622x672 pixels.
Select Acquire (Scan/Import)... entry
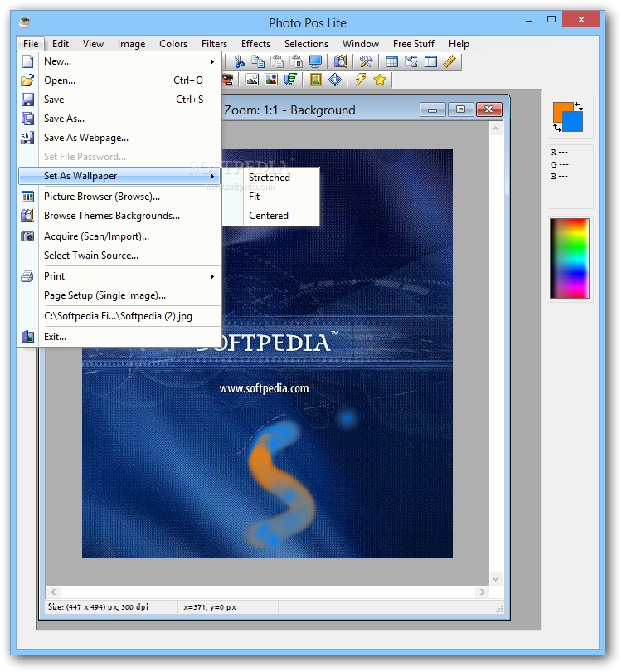click(x=119, y=236)
